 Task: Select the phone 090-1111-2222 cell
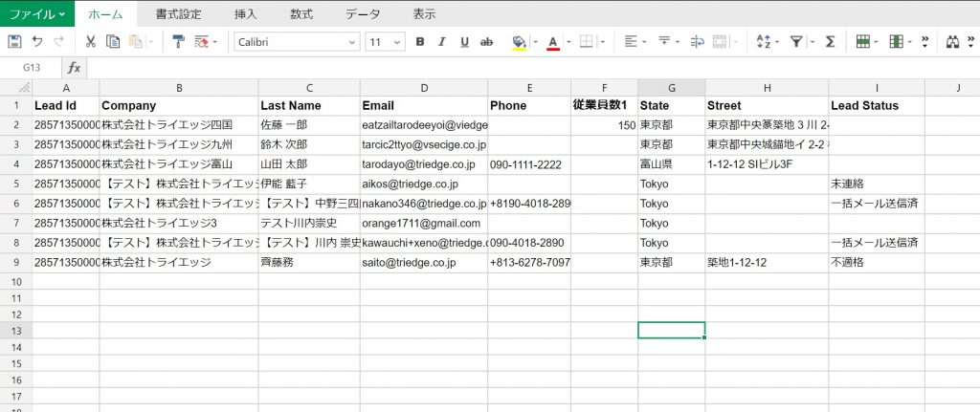[528, 164]
